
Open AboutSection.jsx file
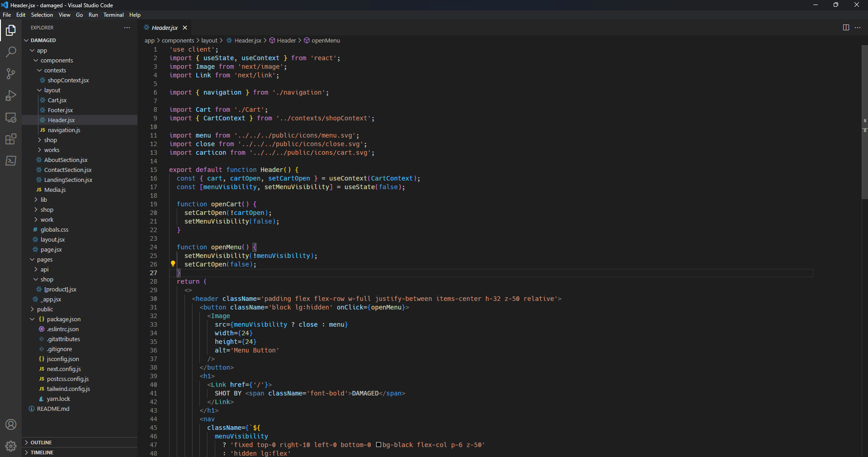pyautogui.click(x=80, y=160)
